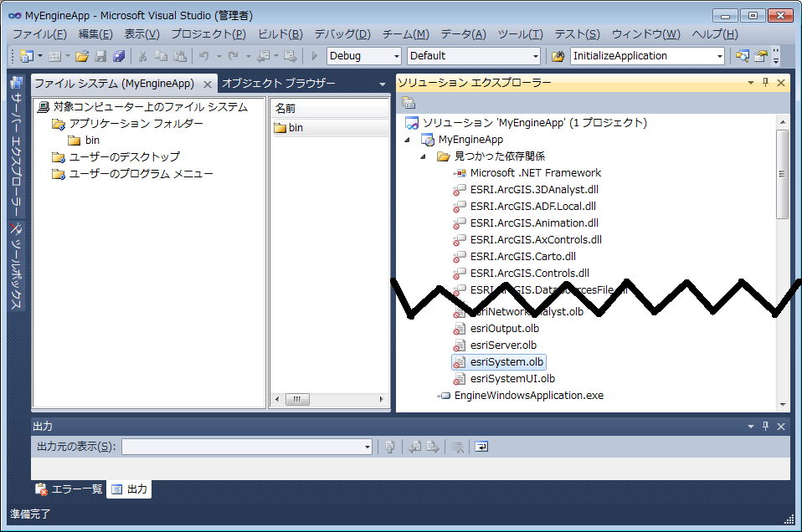Click the name list horizontal scrollbar thumb
The image size is (802, 532).
(x=297, y=399)
